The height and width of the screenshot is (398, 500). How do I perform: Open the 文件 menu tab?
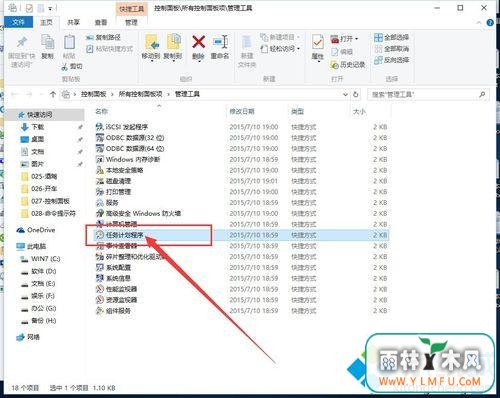(18, 22)
